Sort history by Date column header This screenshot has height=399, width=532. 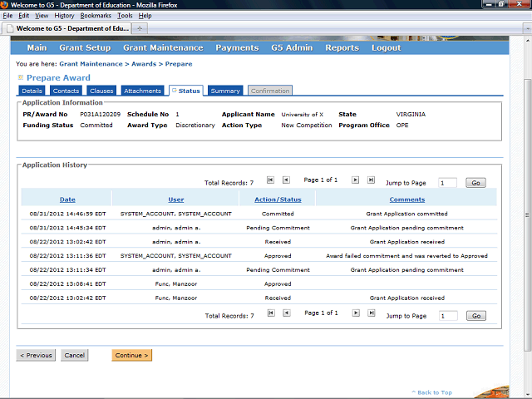point(67,199)
